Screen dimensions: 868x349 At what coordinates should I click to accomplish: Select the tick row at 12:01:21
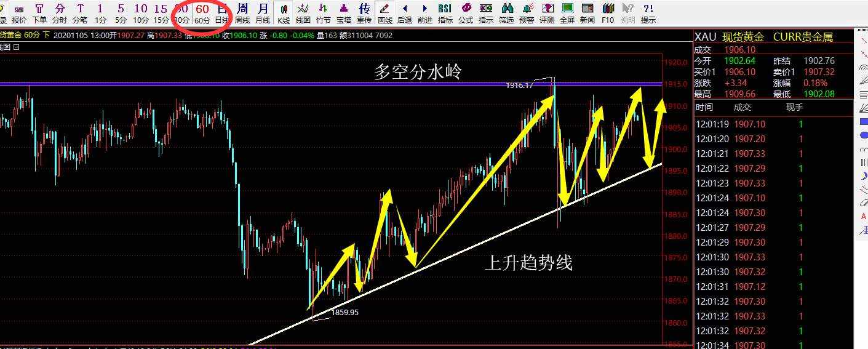point(774,154)
